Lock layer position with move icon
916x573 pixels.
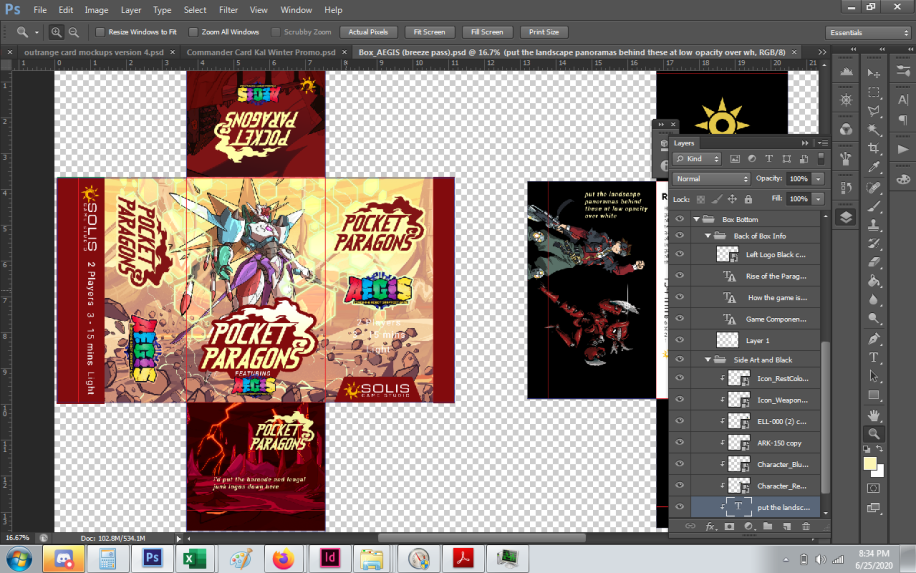coord(732,199)
